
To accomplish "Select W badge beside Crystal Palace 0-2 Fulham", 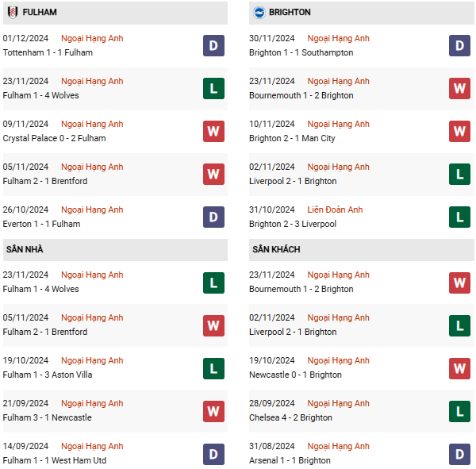I will pos(213,132).
